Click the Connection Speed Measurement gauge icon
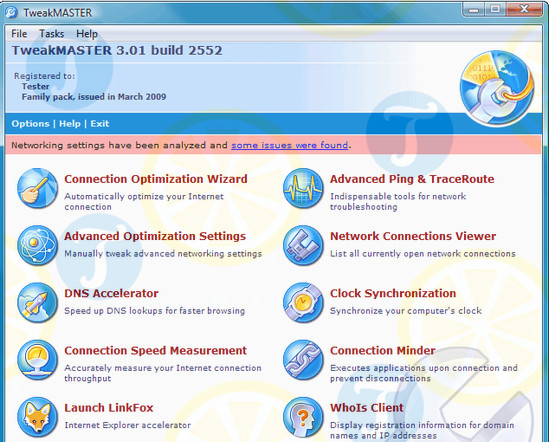This screenshot has width=549, height=442. tap(37, 360)
